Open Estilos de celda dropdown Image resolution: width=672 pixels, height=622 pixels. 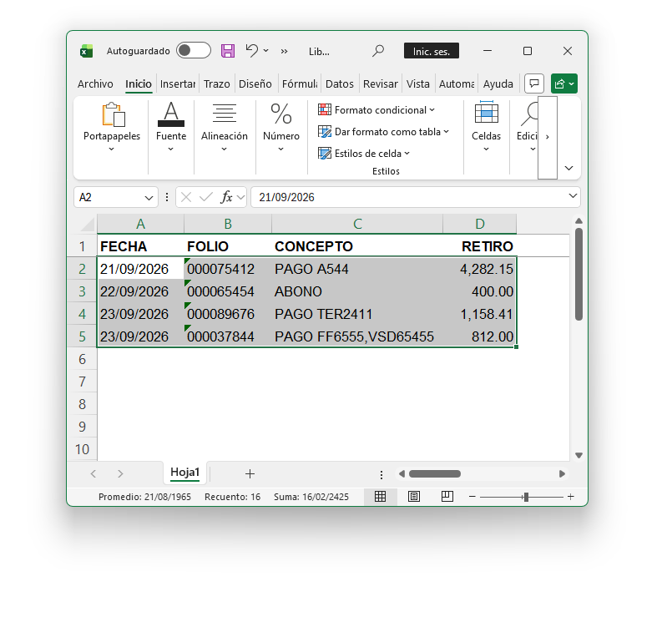tap(364, 154)
